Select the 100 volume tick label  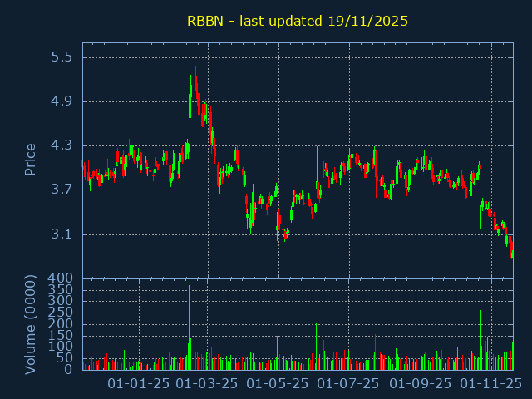[62, 347]
